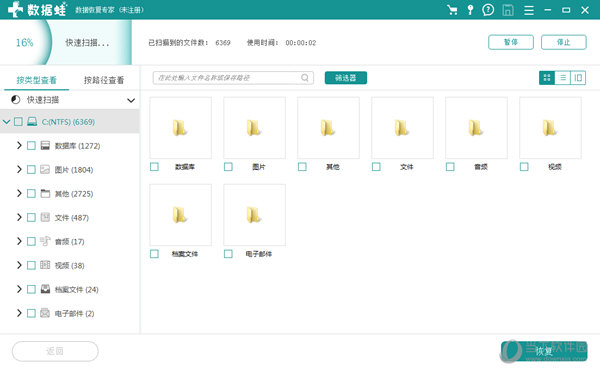The height and width of the screenshot is (375, 600).
Task: Switch to the 按类型查看 tab
Action: click(36, 80)
